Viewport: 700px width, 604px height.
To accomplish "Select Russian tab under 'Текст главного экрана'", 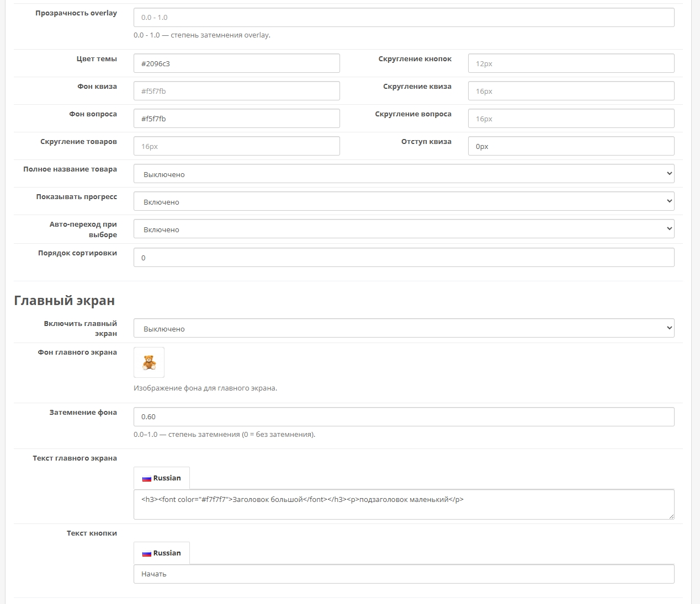I will (x=162, y=478).
